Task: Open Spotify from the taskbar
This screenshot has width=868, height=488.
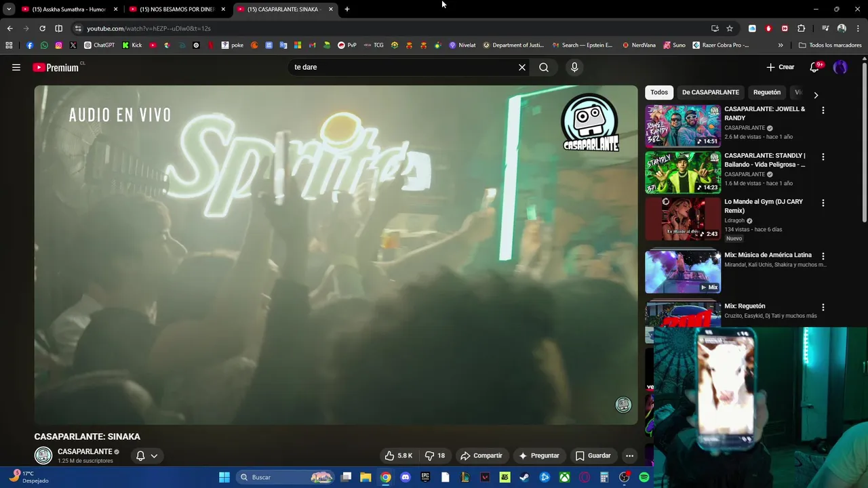Action: [644, 477]
